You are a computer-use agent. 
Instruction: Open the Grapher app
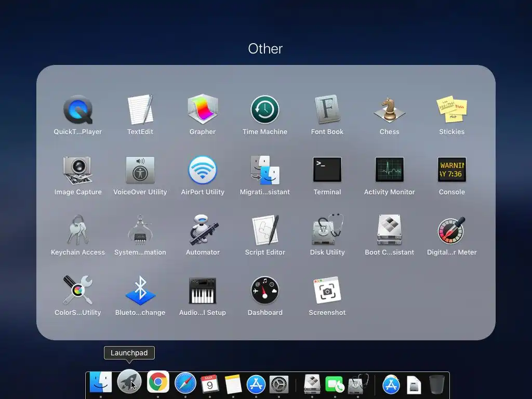coord(203,109)
